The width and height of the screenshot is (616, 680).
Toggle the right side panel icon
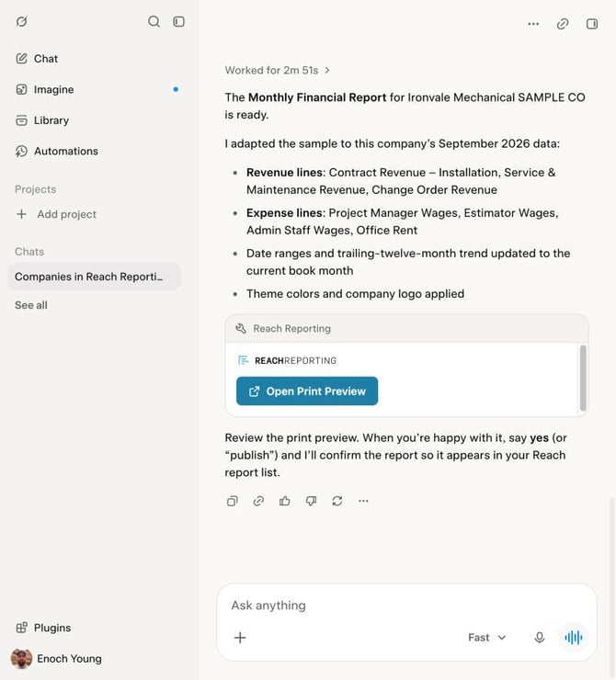pos(592,24)
